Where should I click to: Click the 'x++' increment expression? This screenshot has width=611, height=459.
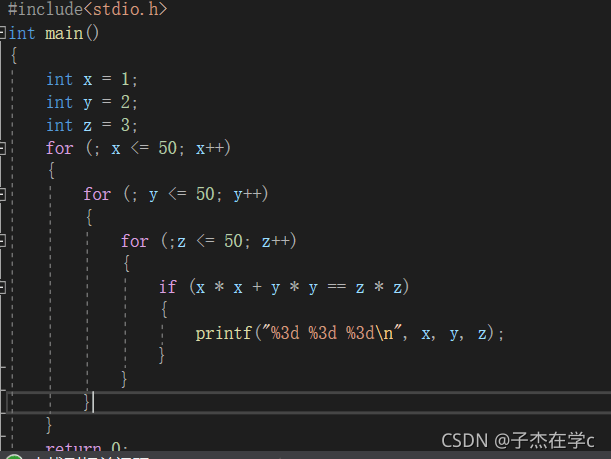pyautogui.click(x=210, y=148)
